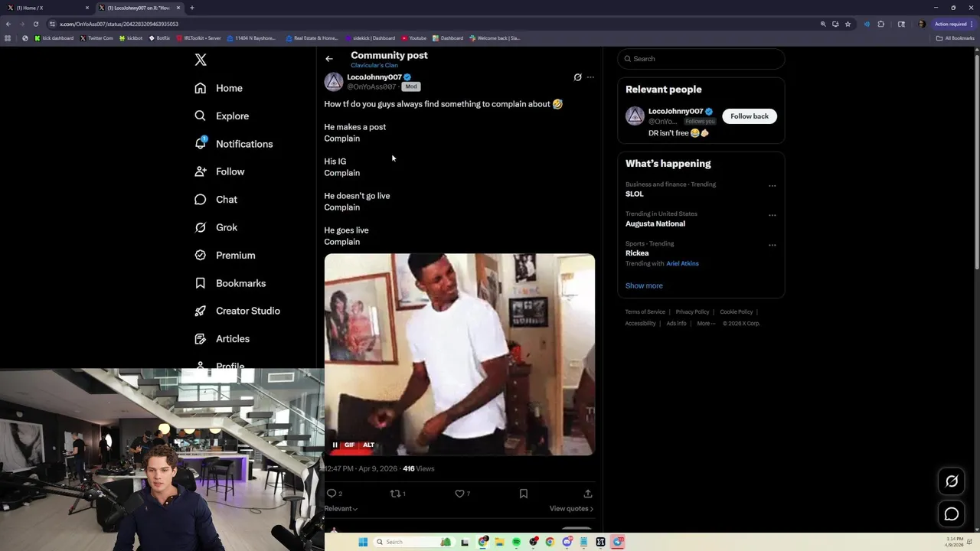980x551 pixels.
Task: Click into the X Search field
Action: click(x=701, y=59)
